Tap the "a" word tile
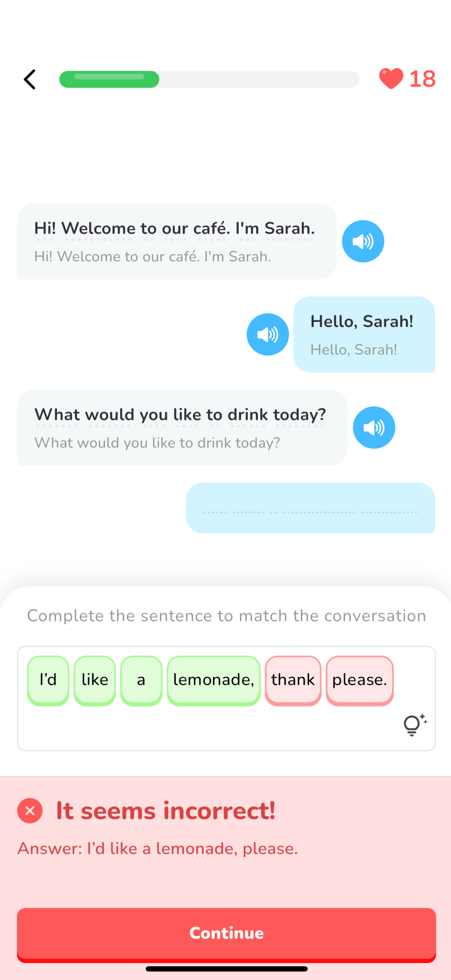This screenshot has height=980, width=451. pos(141,680)
